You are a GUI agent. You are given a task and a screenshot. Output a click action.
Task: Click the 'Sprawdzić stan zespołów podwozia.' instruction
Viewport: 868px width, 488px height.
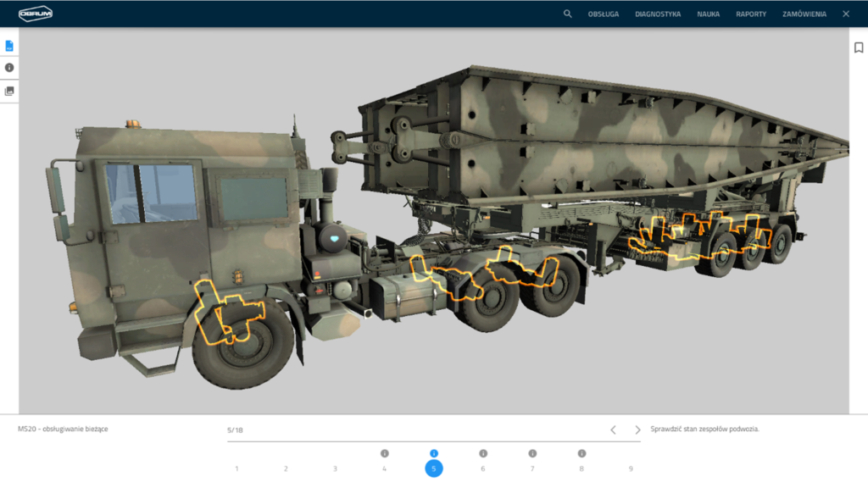[704, 429]
